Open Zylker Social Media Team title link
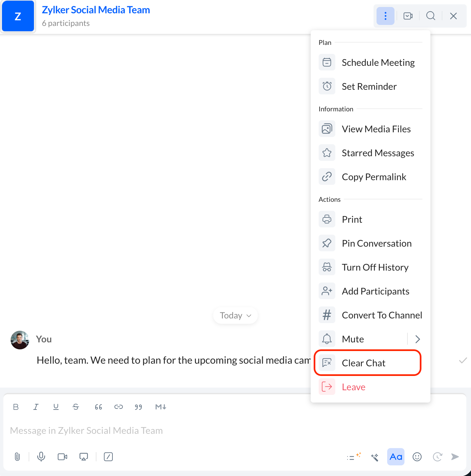 [96, 10]
